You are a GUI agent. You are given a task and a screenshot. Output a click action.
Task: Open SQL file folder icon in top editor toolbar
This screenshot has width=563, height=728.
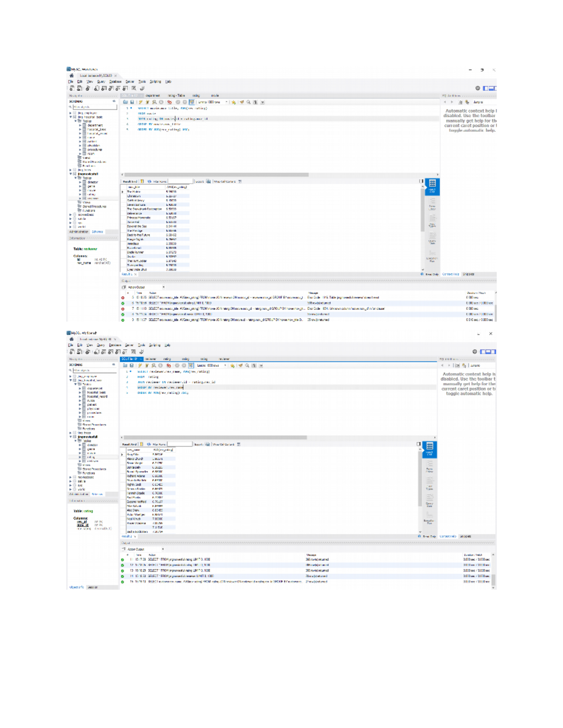[125, 102]
